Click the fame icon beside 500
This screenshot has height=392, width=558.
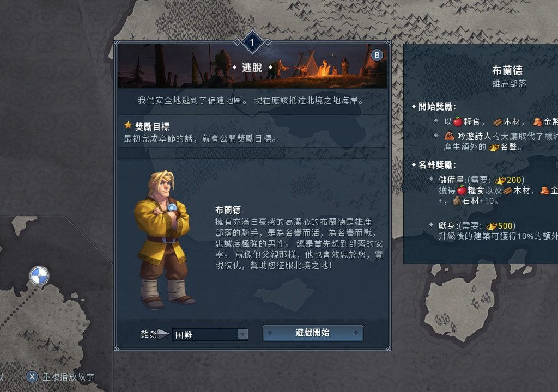[492, 226]
